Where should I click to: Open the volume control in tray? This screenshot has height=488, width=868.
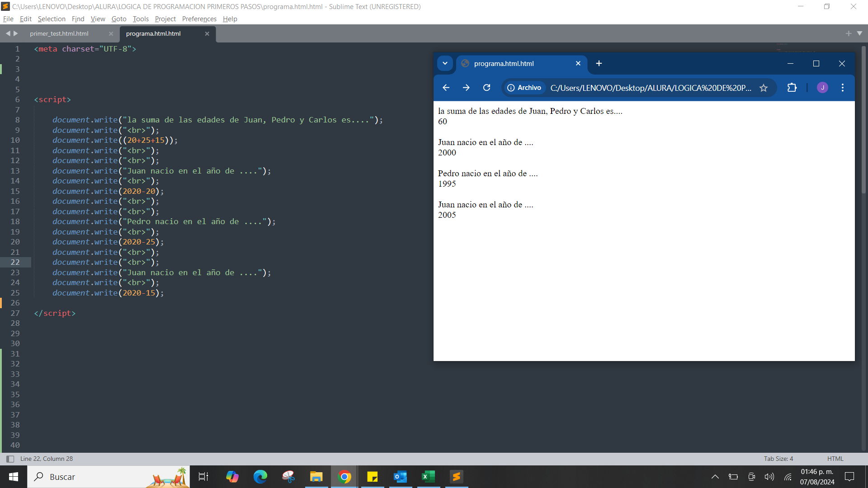pyautogui.click(x=769, y=477)
